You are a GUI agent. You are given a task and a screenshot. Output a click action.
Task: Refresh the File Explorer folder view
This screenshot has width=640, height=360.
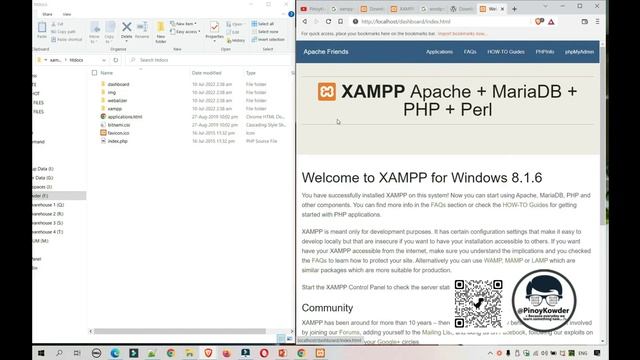[x=116, y=60]
